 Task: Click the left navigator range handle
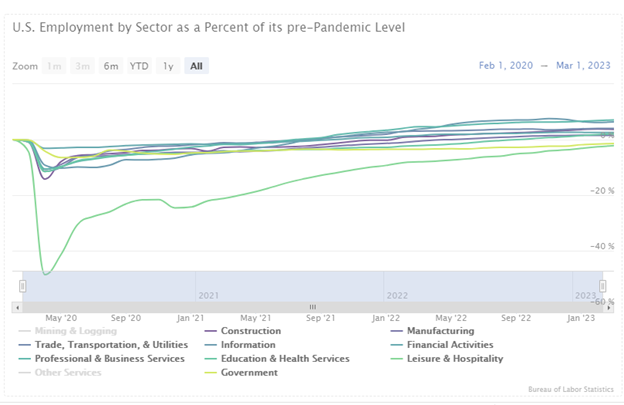coord(22,286)
